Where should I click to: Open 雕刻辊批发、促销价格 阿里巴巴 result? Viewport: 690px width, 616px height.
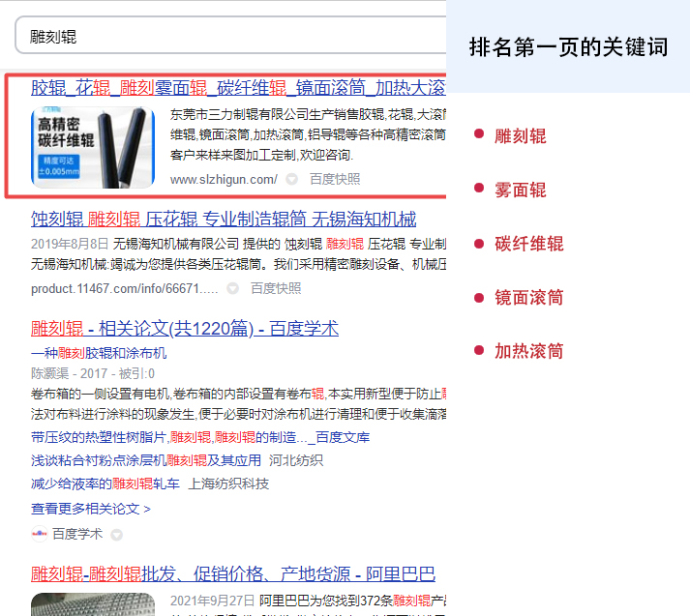tap(233, 573)
